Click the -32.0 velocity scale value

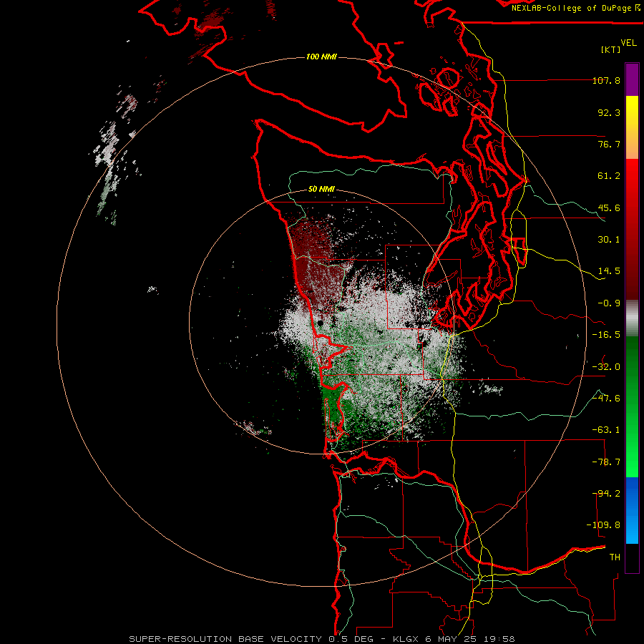[x=606, y=367]
